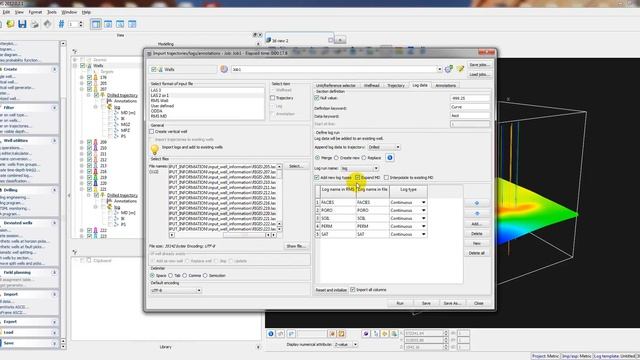Switch to the Wellhead tab

[371, 85]
